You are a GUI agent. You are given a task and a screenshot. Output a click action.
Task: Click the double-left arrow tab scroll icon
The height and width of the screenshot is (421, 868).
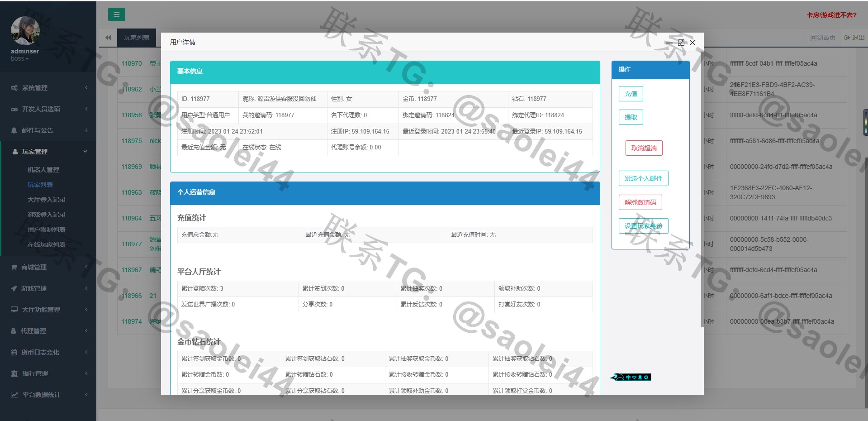click(108, 38)
